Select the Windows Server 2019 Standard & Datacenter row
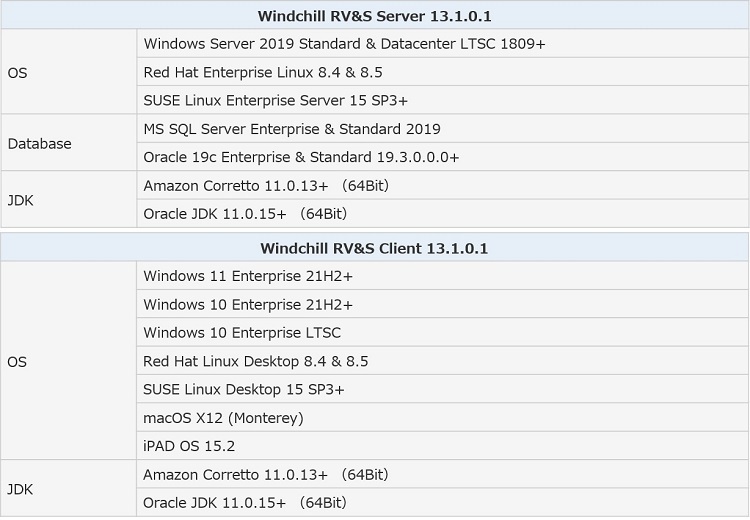750x520 pixels. 344,44
